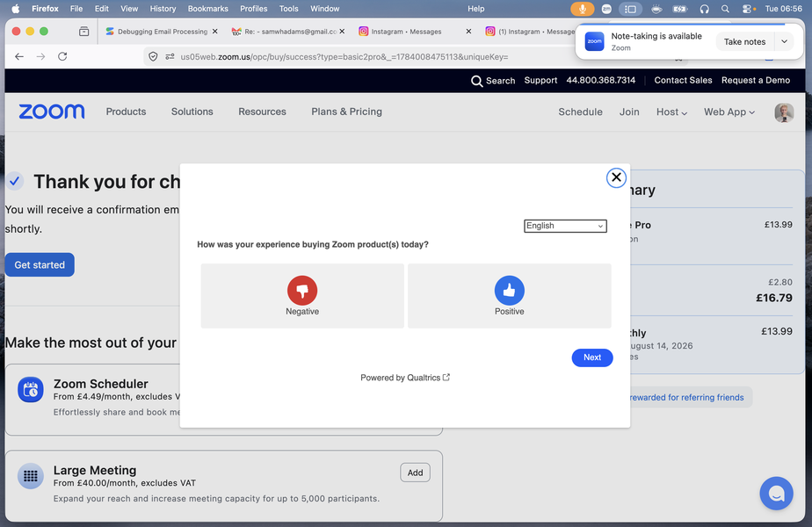
Task: Click Contact Sales
Action: pos(683,80)
